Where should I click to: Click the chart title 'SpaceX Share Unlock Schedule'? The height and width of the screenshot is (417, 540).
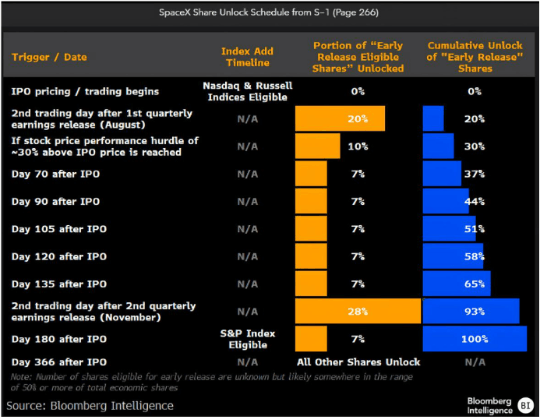269,13
